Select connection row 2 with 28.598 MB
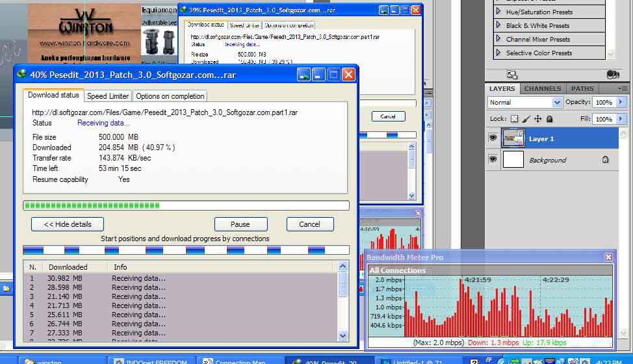633x364 pixels. [181, 287]
